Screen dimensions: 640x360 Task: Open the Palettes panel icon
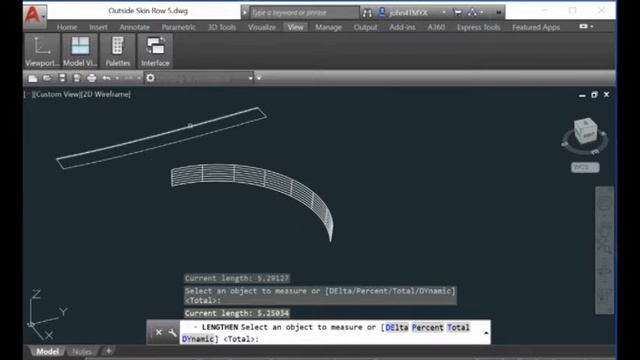[118, 51]
